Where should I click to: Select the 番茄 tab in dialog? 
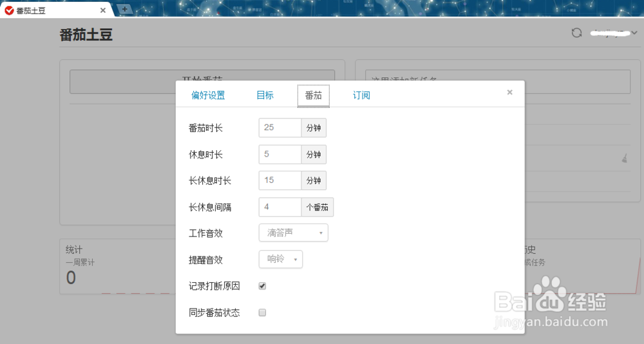click(x=314, y=95)
